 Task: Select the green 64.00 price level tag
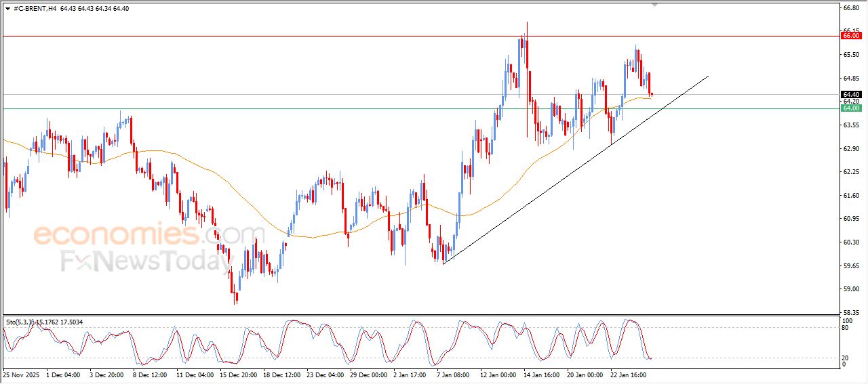pos(850,108)
